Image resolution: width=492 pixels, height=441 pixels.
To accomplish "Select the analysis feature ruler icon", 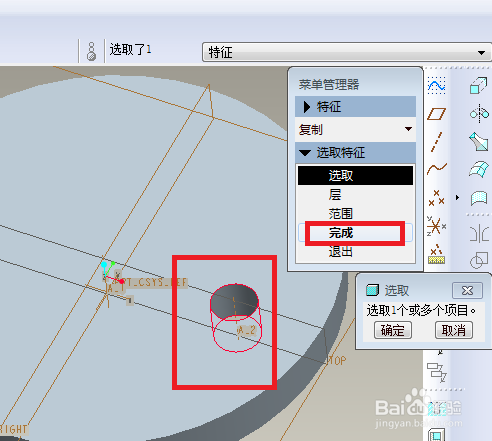I will click(436, 254).
